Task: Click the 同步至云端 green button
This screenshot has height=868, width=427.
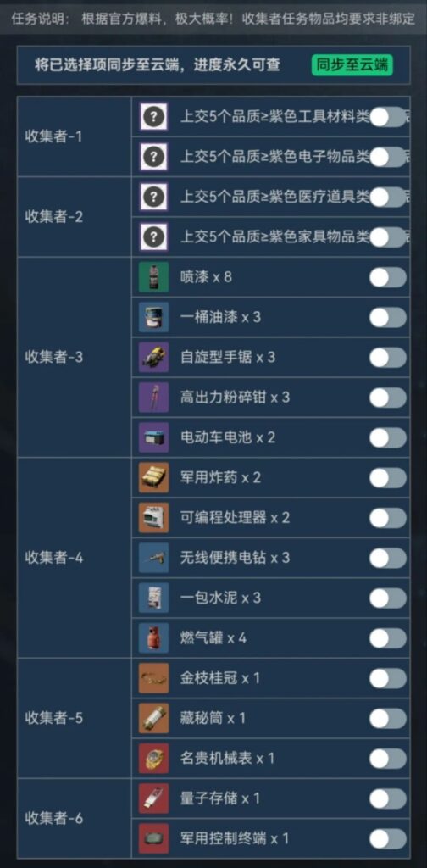Action: pyautogui.click(x=352, y=65)
